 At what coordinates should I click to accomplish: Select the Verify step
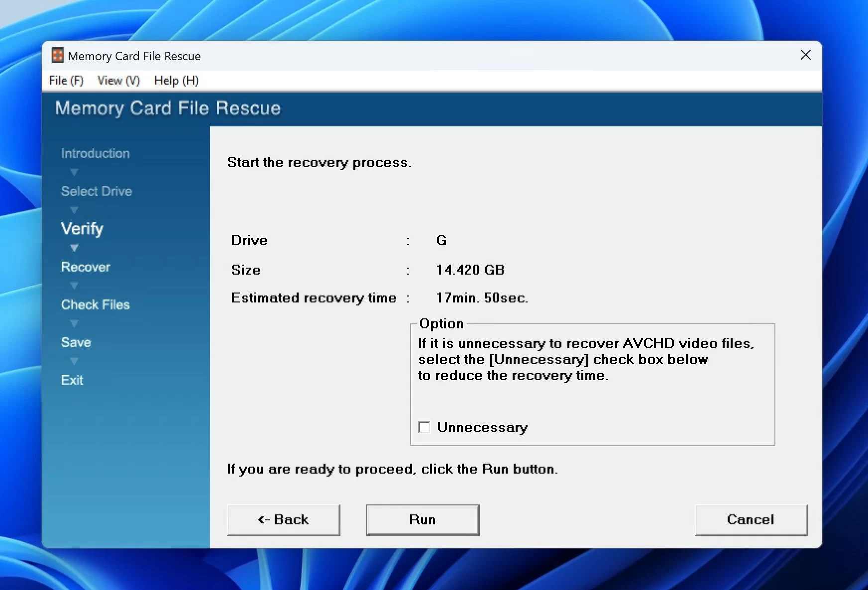tap(82, 229)
